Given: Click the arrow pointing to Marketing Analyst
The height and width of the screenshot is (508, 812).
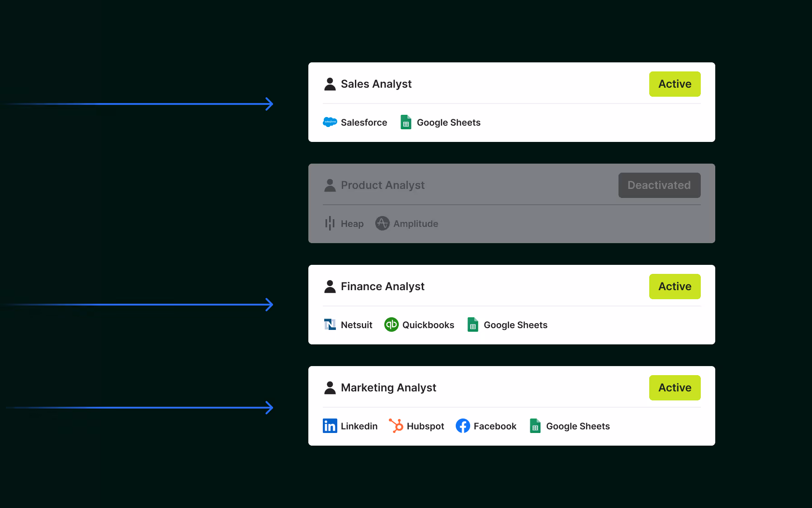Looking at the screenshot, I should [x=269, y=408].
